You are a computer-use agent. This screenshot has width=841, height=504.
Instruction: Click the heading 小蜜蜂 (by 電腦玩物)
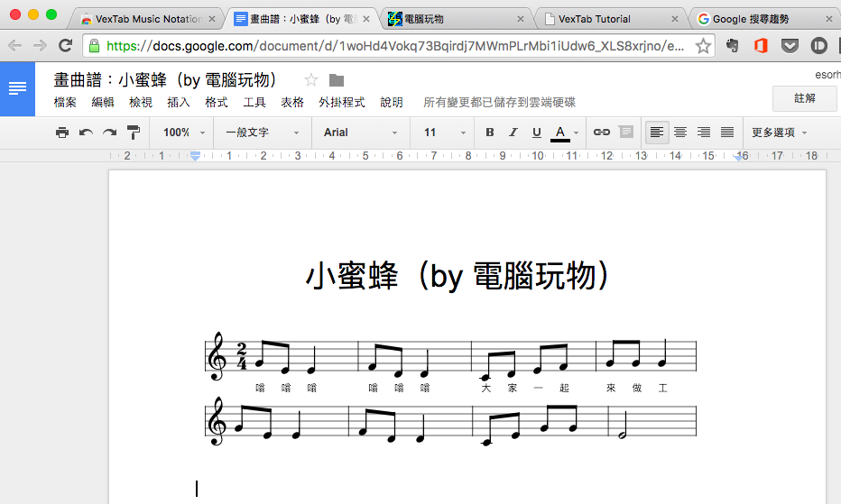tap(457, 277)
